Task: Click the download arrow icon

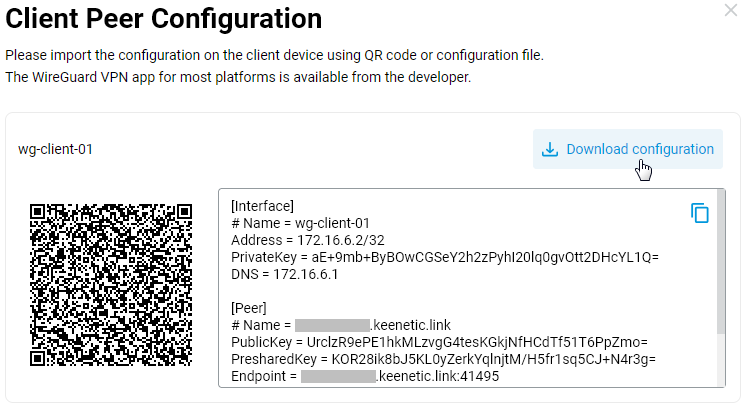Action: click(x=549, y=150)
